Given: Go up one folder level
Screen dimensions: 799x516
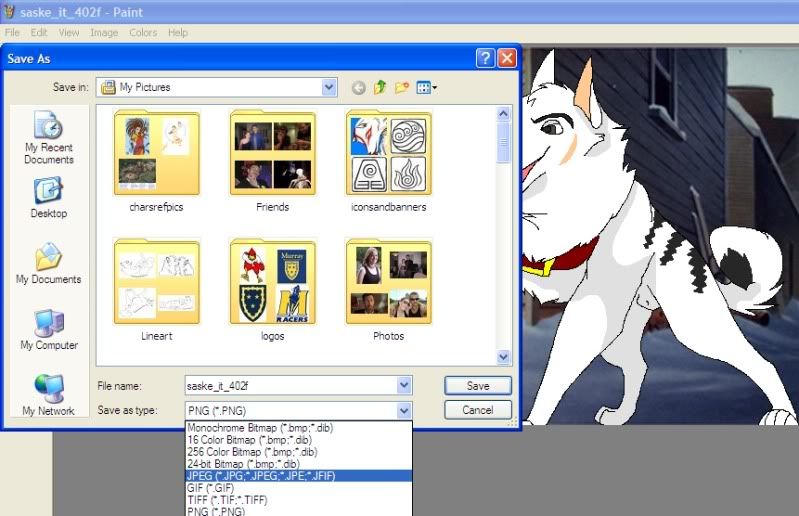Looking at the screenshot, I should click(380, 88).
